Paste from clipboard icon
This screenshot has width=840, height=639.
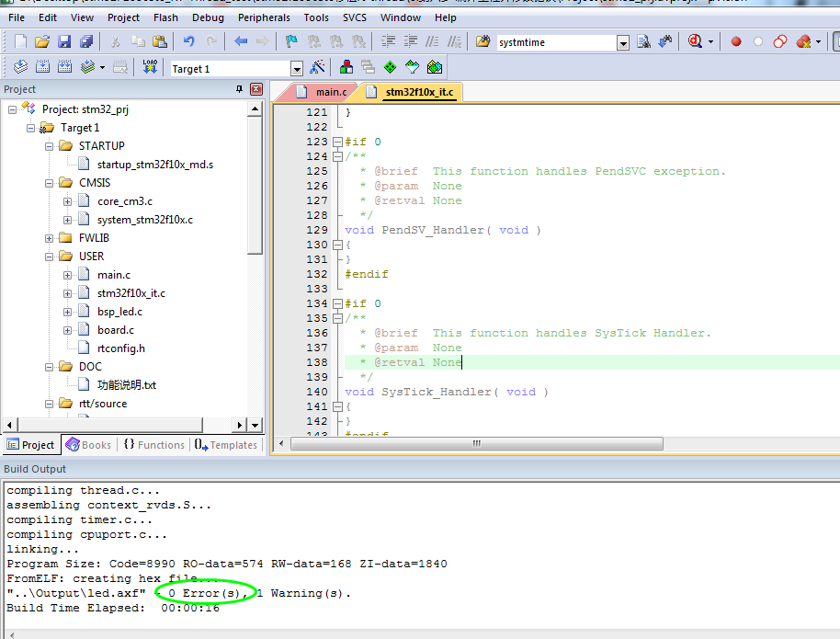pos(159,41)
